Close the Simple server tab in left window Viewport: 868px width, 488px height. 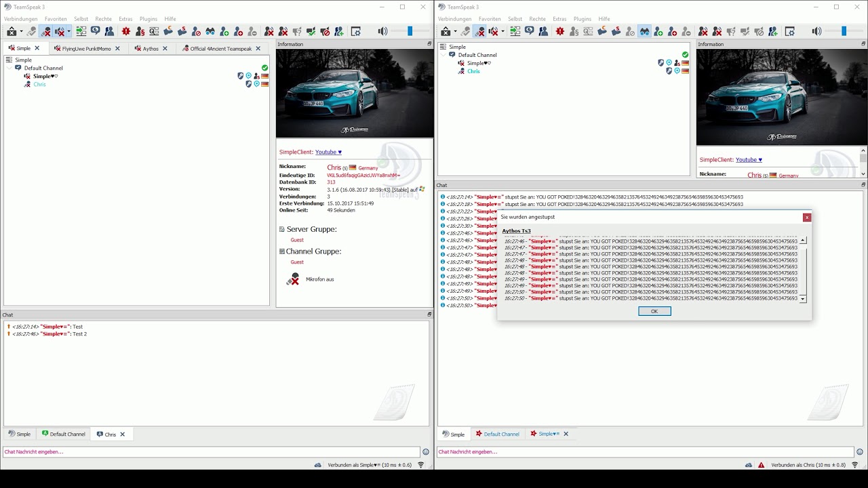click(37, 49)
